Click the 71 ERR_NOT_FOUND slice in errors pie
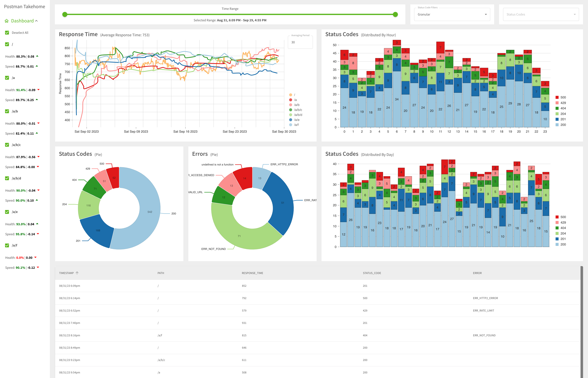 click(239, 236)
